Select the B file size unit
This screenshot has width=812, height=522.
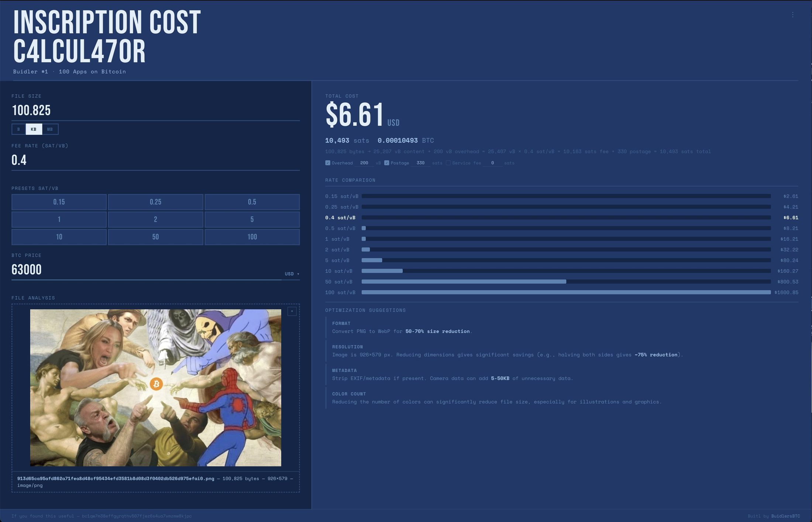pos(18,129)
